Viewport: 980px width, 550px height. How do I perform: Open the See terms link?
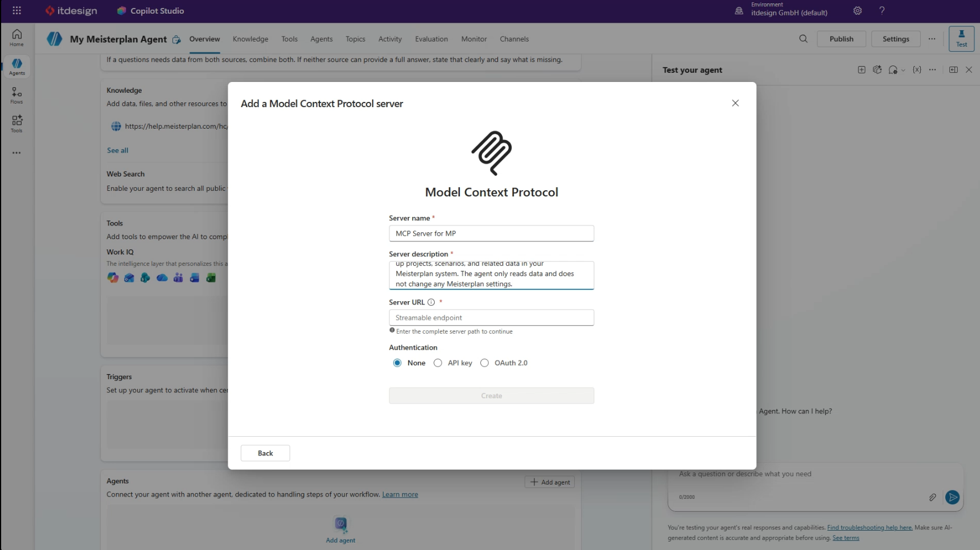[846, 538]
